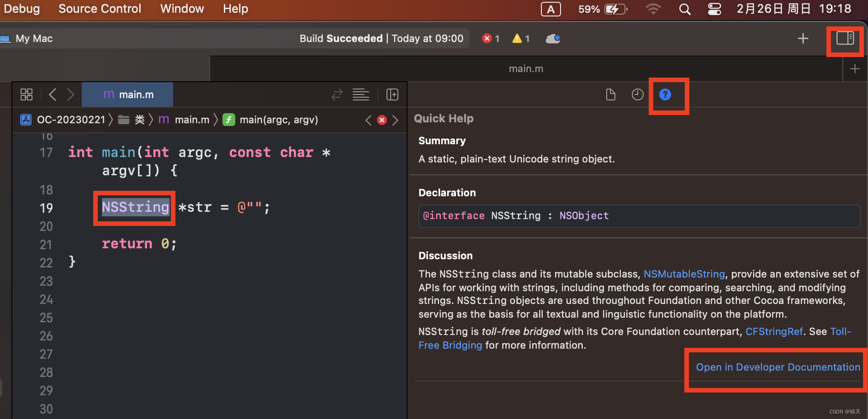Jump to next issue arrow

pyautogui.click(x=396, y=120)
